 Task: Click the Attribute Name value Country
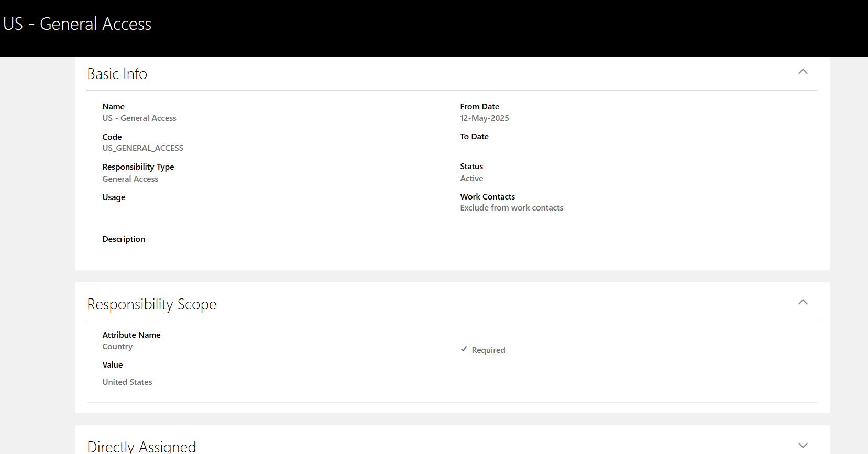tap(117, 347)
